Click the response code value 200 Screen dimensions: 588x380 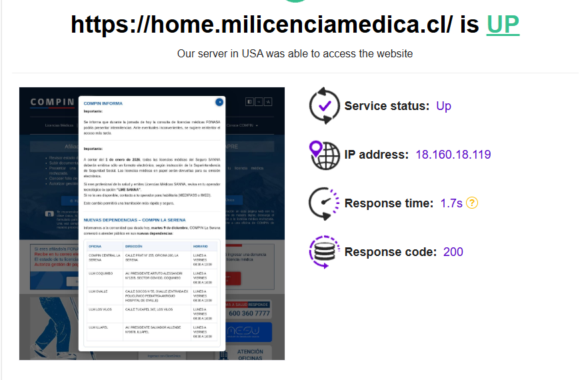[x=453, y=252]
